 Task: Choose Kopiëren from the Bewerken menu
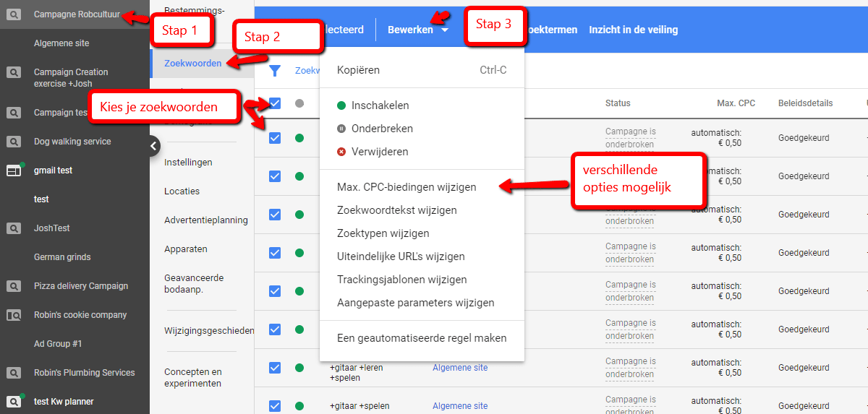pos(422,70)
